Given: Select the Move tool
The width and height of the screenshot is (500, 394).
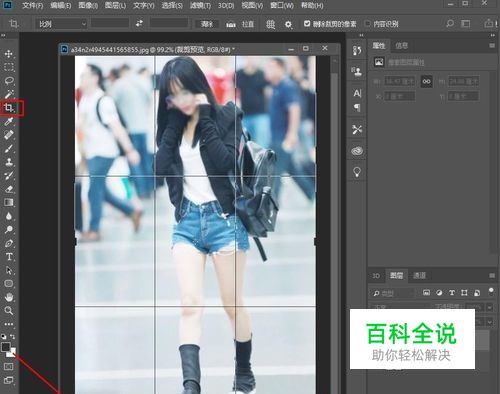Looking at the screenshot, I should 9,54.
